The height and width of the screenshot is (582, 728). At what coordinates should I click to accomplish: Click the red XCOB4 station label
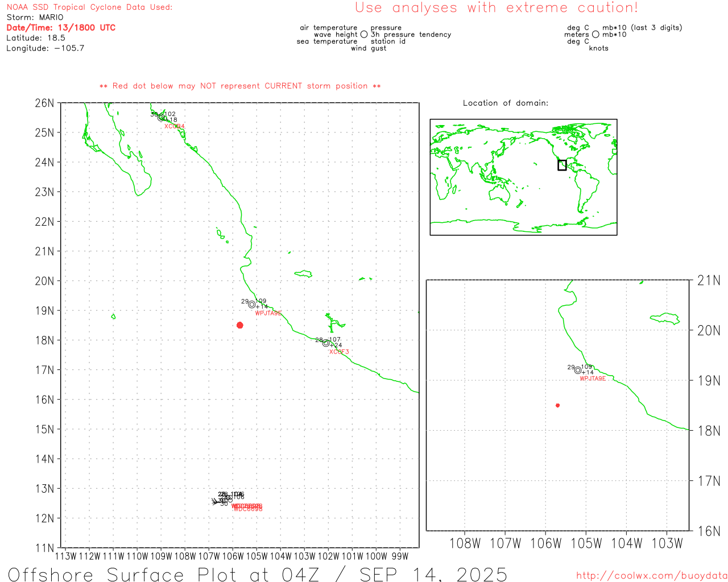point(175,126)
